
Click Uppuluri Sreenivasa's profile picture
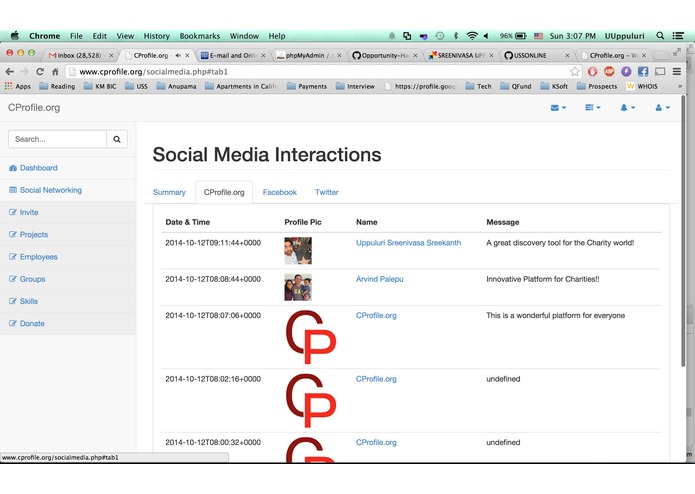[298, 251]
